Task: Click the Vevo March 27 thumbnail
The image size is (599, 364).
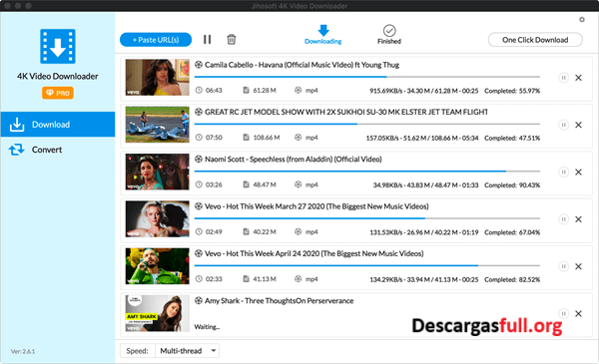Action: coord(158,218)
